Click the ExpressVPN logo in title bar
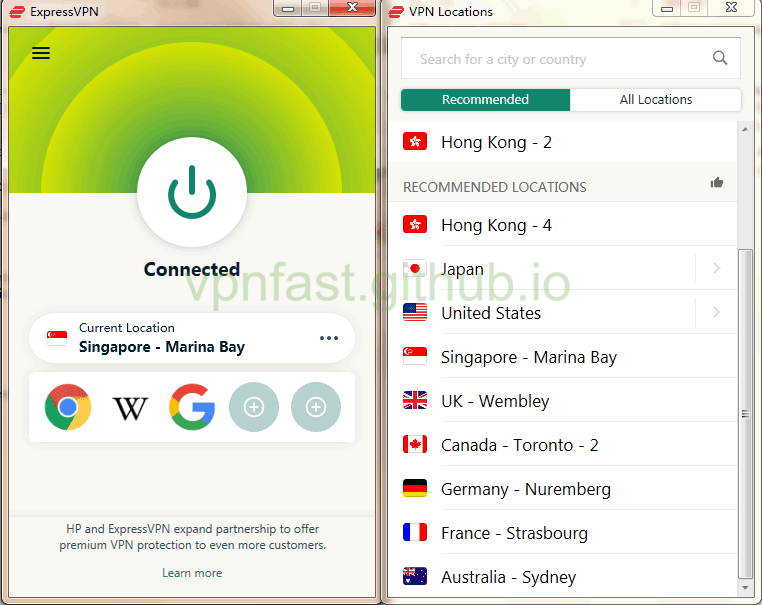 coord(17,12)
